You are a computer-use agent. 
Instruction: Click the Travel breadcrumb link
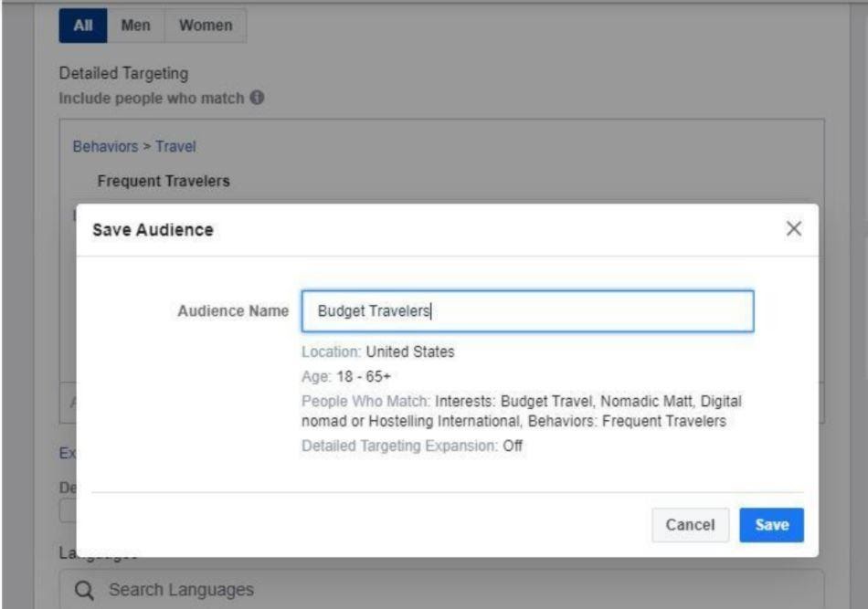pos(175,146)
